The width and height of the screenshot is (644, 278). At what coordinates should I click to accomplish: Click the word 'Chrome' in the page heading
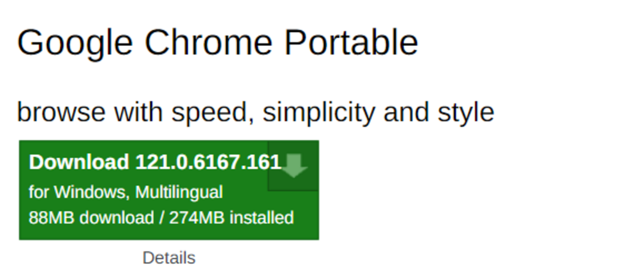click(209, 43)
